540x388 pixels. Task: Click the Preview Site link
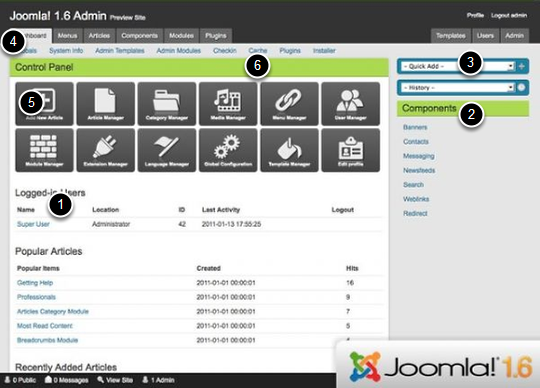tap(128, 18)
